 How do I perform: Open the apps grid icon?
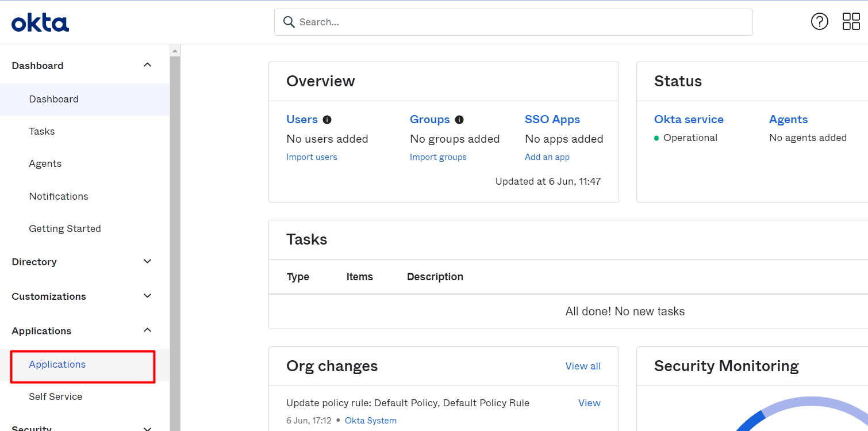point(851,22)
